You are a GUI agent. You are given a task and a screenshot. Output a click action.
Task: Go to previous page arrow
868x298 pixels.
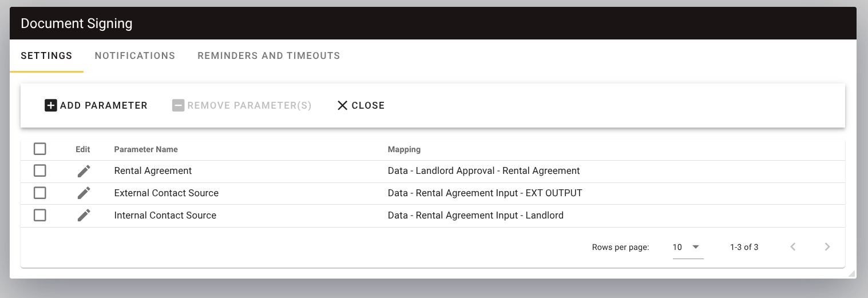tap(793, 247)
